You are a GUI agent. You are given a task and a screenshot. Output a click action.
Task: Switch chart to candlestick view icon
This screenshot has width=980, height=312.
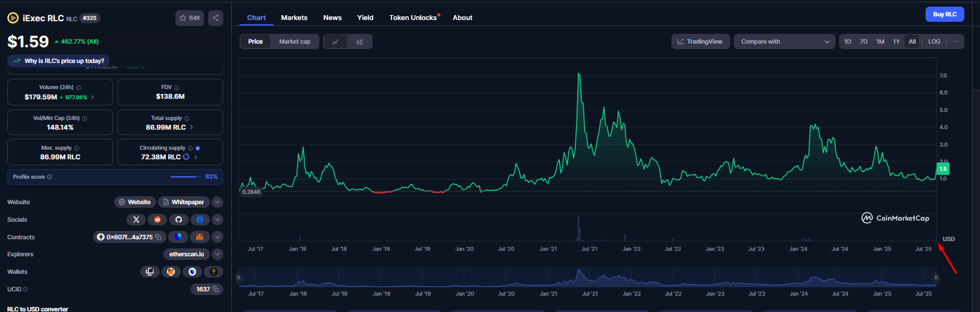tap(360, 42)
